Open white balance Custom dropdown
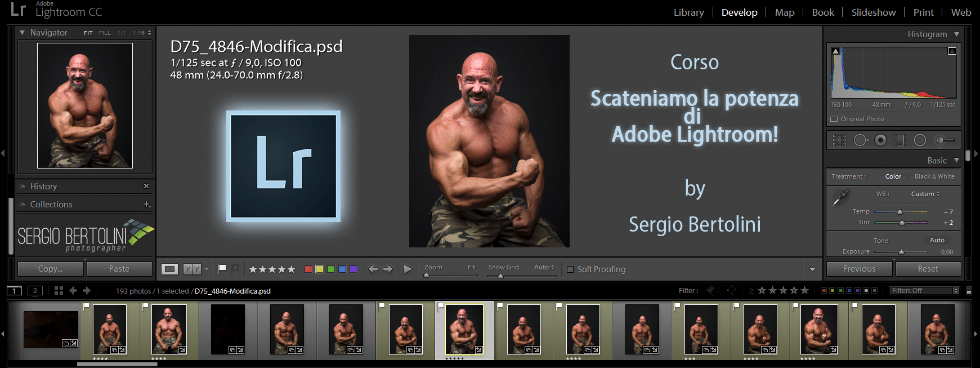The image size is (980, 368). (x=925, y=194)
